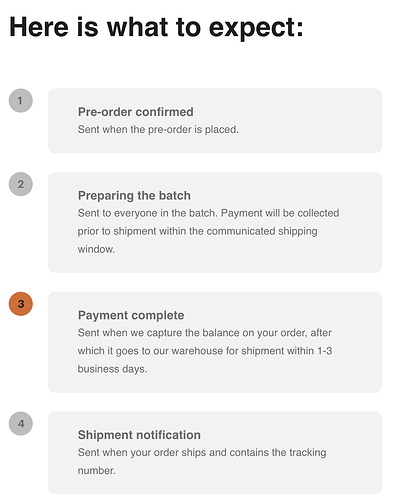Click the 'which it goes to our warehouse' line
Screen dimensions: 396x500
pos(205,351)
